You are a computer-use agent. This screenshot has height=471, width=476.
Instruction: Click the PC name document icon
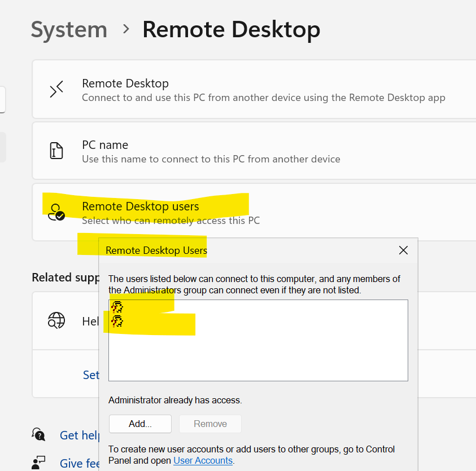tap(56, 151)
